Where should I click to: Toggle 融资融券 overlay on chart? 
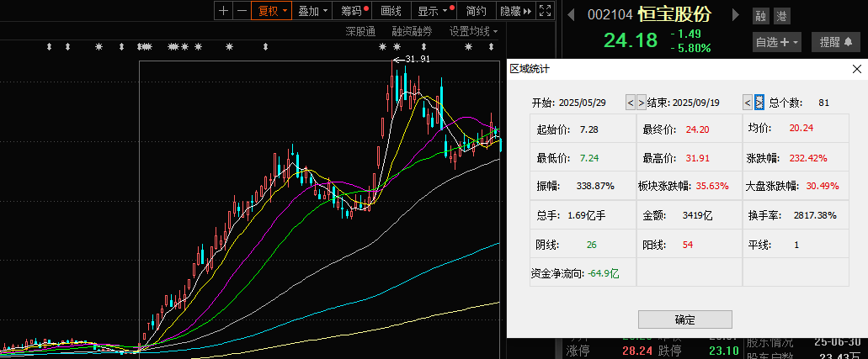pos(412,31)
